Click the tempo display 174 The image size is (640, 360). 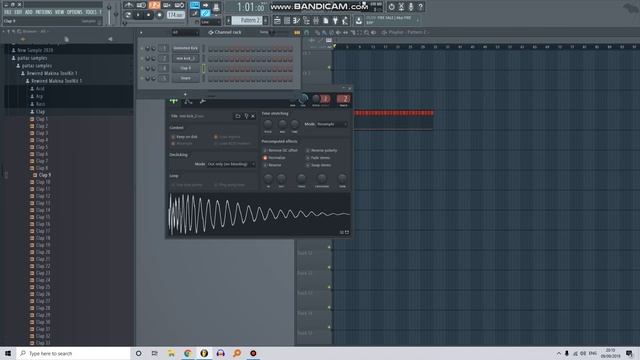(x=175, y=15)
